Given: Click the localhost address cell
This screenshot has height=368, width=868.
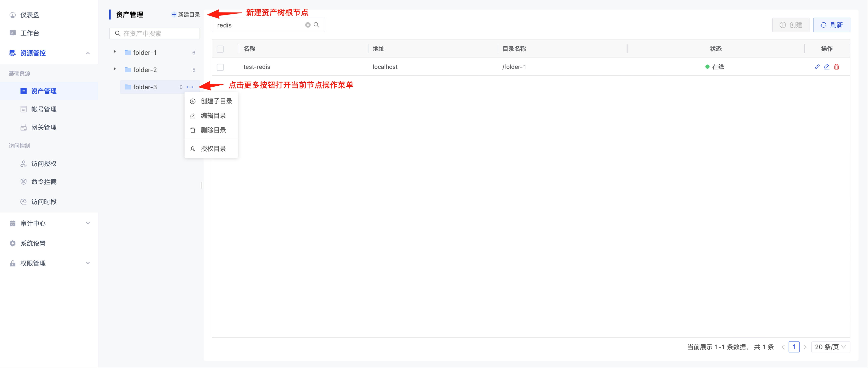Looking at the screenshot, I should coord(385,67).
